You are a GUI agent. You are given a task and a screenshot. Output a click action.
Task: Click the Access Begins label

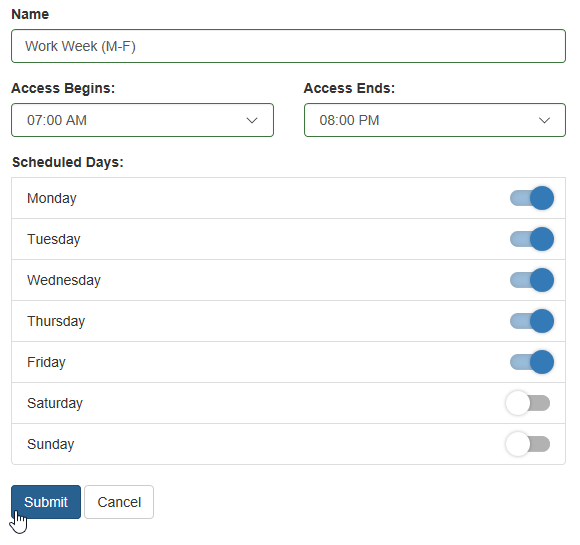(63, 88)
